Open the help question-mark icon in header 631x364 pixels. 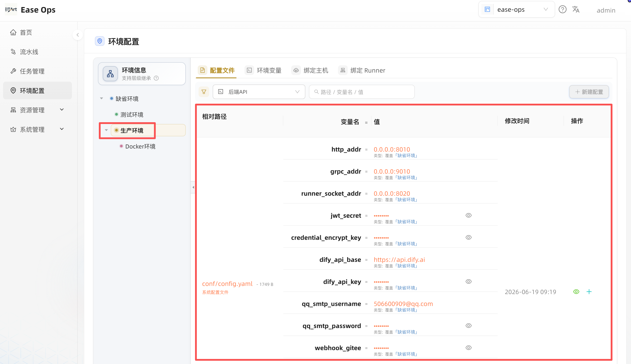tap(562, 9)
